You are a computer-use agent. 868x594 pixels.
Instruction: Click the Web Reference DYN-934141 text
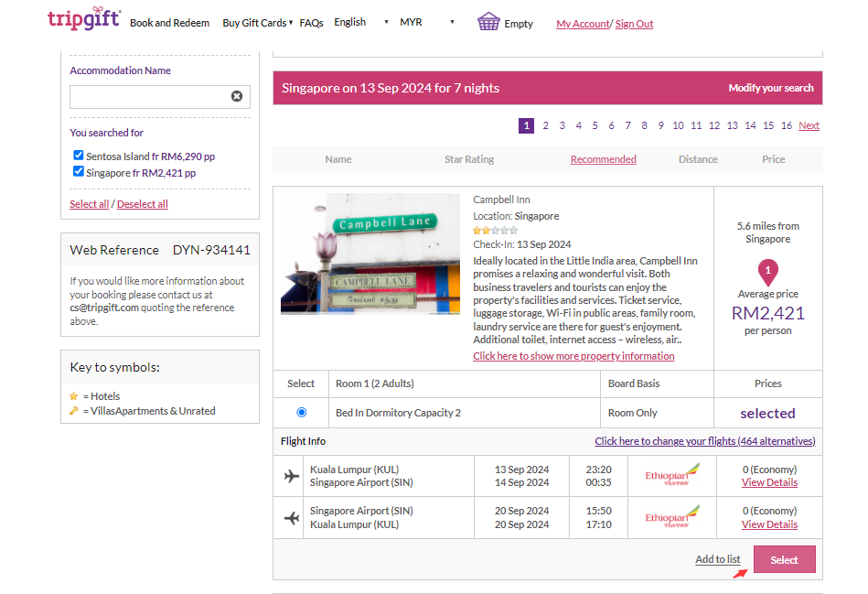point(160,250)
